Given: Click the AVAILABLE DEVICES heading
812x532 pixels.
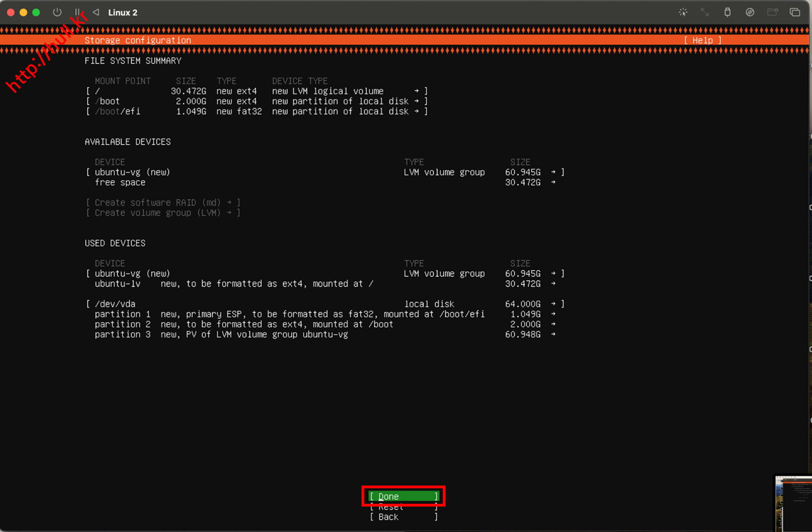Looking at the screenshot, I should coord(128,142).
